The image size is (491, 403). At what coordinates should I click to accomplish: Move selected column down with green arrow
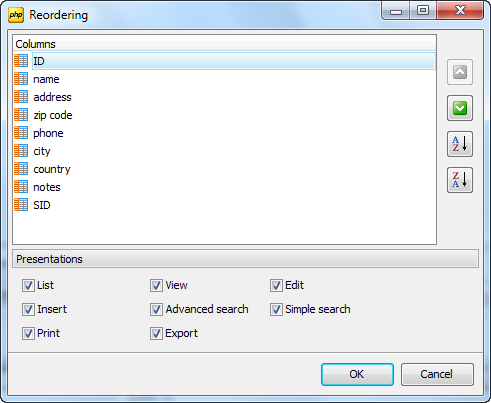[460, 108]
